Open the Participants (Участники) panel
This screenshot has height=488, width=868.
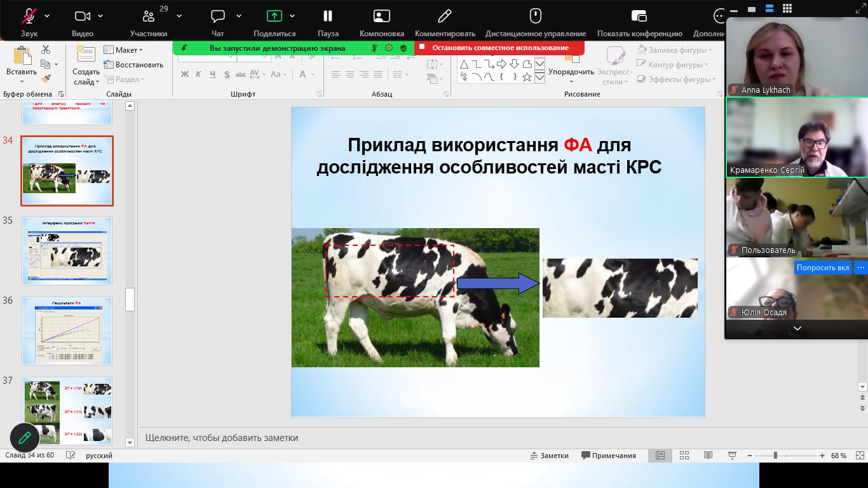click(149, 16)
